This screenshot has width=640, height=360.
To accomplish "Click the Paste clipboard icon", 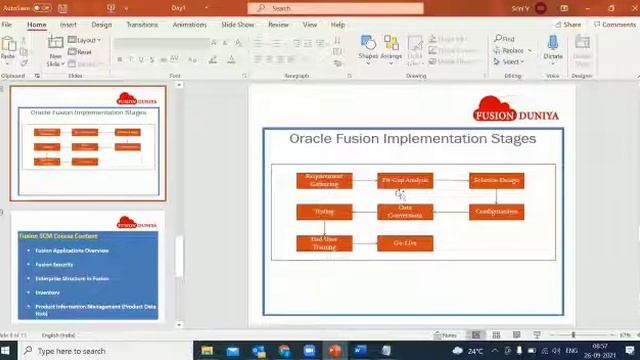I will 8,44.
